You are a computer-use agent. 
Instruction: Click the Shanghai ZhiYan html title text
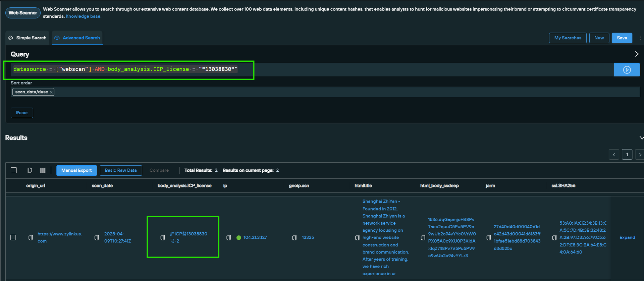[x=386, y=237]
